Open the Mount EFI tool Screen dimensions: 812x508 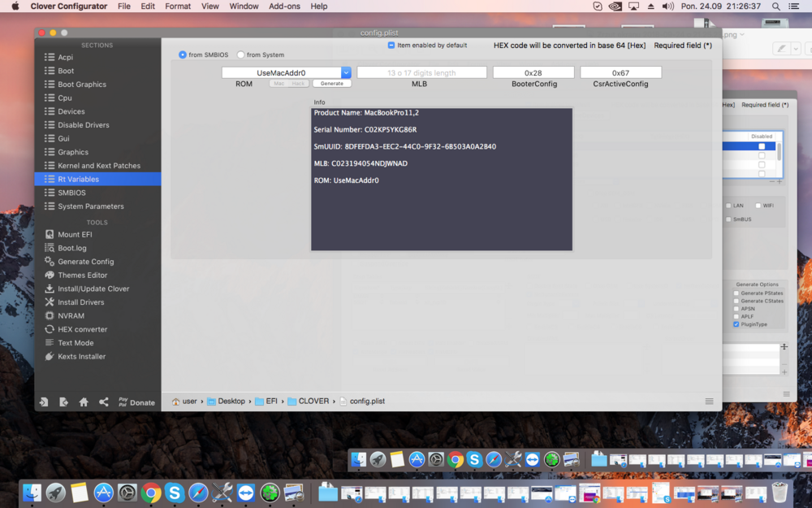(74, 235)
